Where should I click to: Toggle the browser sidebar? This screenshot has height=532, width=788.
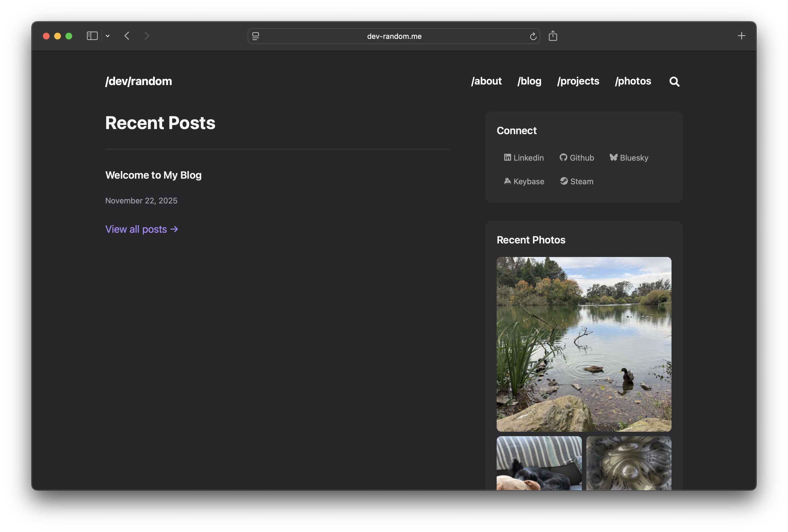pos(92,36)
